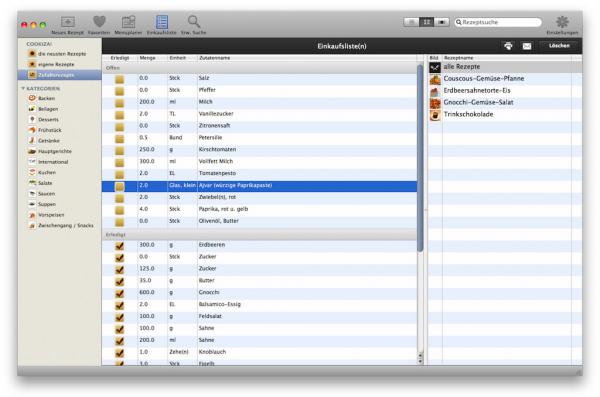Switch to the left list view mode icon

click(411, 22)
